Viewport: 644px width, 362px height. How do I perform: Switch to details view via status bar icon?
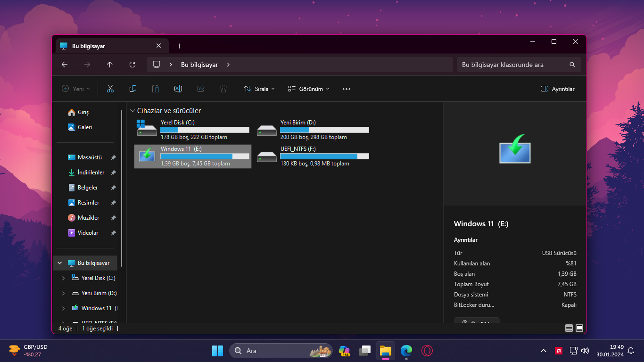pyautogui.click(x=569, y=328)
